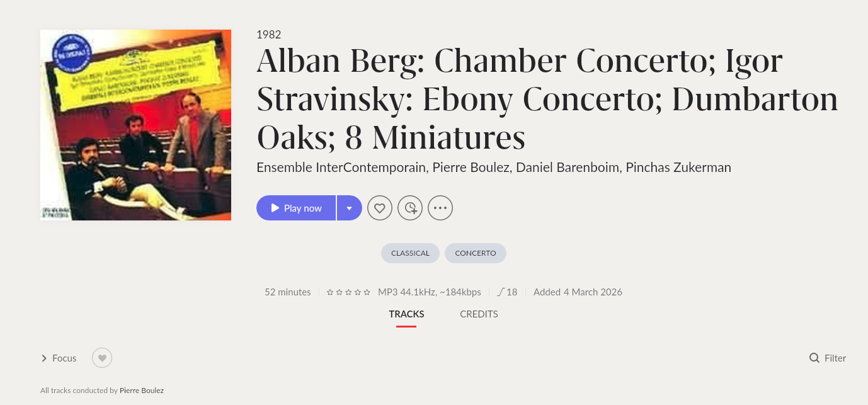Viewport: 868px width, 405px height.
Task: Toggle the favorites-only heart filter next to Focus
Action: [102, 358]
